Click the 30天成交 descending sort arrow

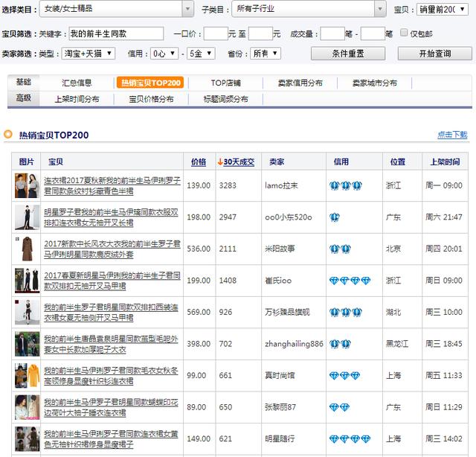coord(220,162)
